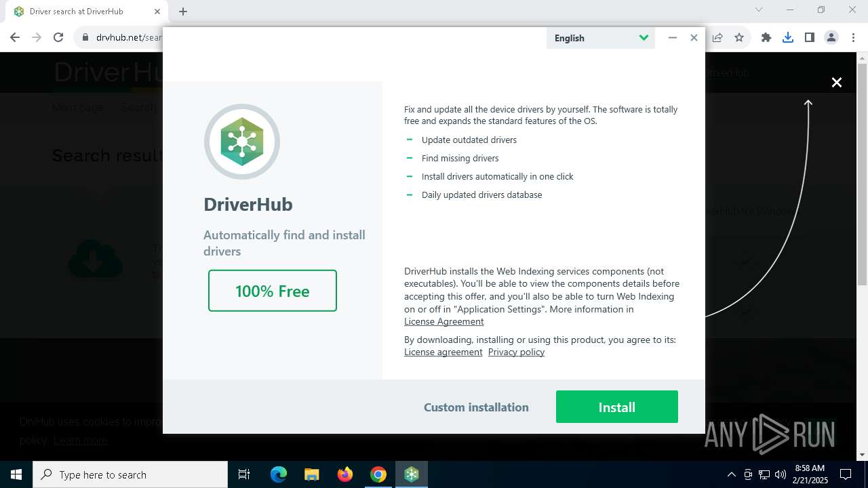This screenshot has height=488, width=868.
Task: Click Install drivers automatically in one click text
Action: 497,176
